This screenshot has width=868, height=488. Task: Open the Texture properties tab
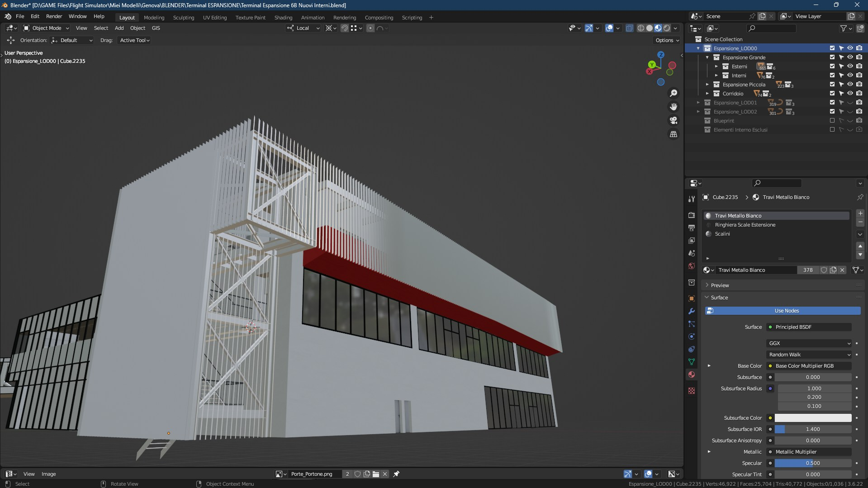691,391
